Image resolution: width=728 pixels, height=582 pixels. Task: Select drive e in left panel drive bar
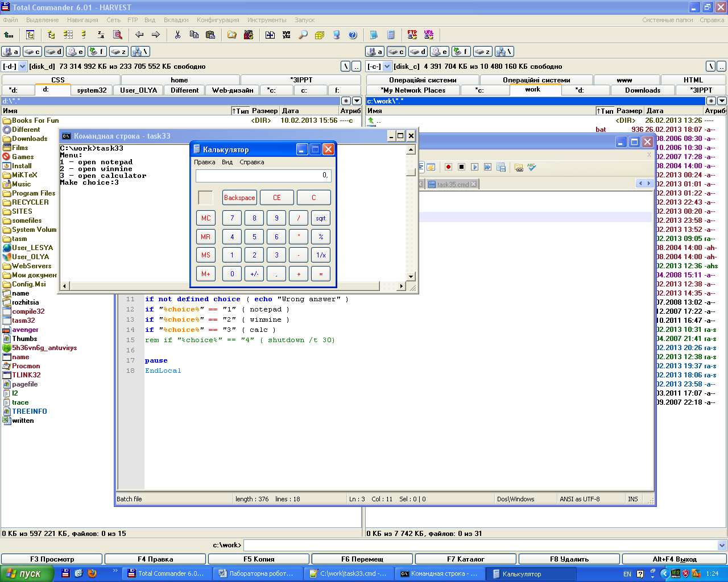(76, 51)
